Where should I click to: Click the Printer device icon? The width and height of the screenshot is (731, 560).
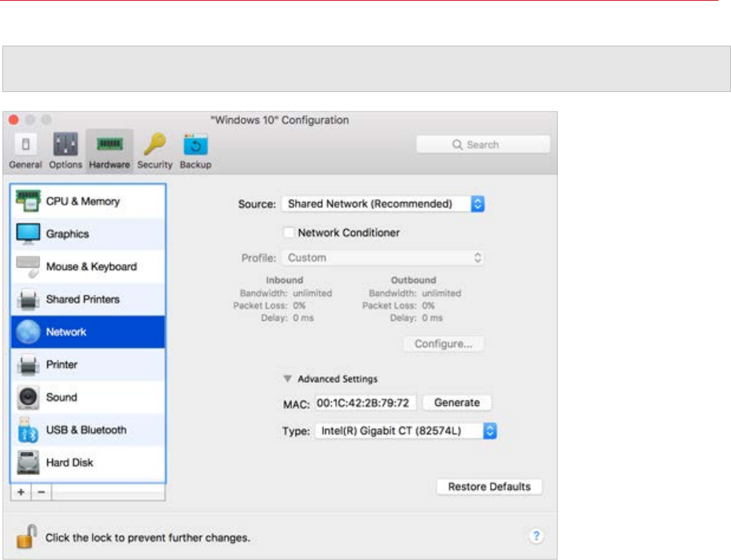28,364
